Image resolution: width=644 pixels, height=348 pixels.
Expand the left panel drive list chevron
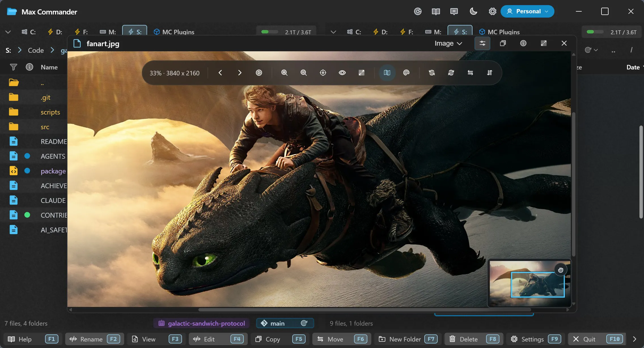8,32
